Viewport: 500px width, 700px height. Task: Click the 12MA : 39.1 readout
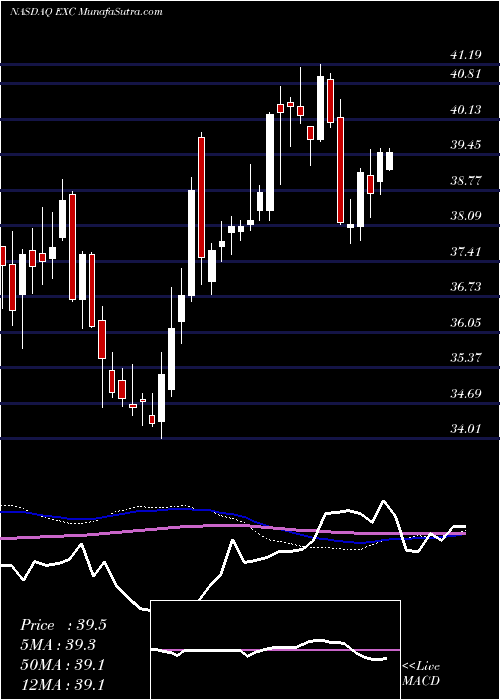pos(63,684)
